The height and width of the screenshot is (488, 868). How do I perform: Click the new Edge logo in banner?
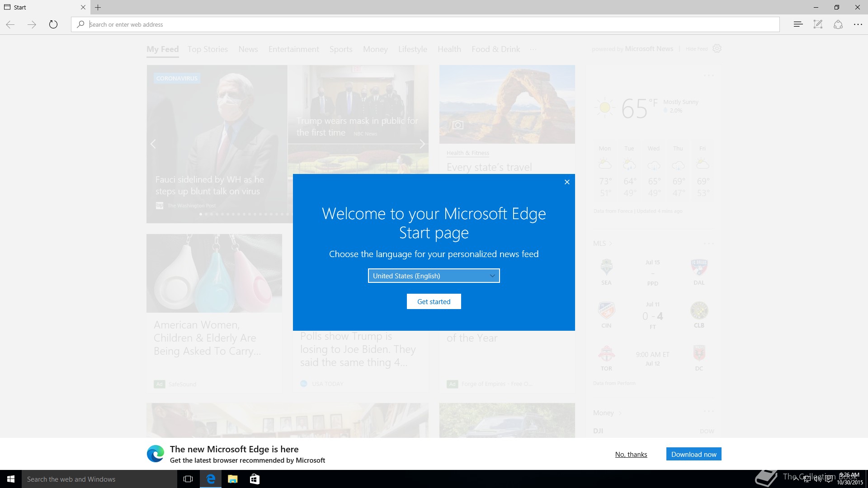click(x=156, y=454)
